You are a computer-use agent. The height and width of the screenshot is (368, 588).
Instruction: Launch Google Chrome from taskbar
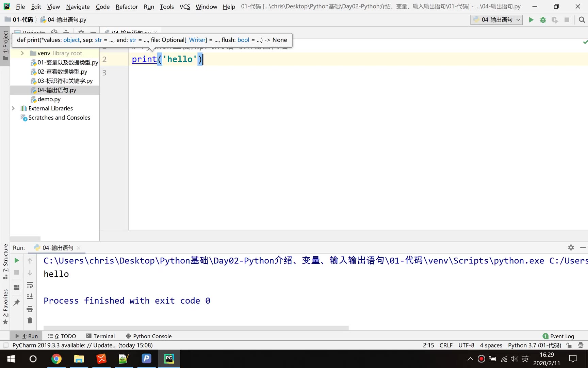click(56, 359)
